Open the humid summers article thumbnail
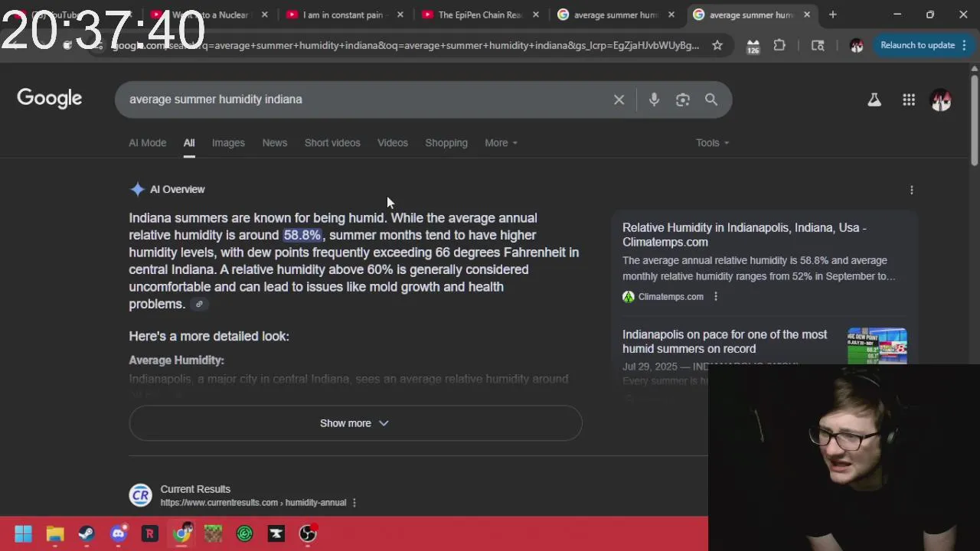The width and height of the screenshot is (980, 551). point(877,346)
